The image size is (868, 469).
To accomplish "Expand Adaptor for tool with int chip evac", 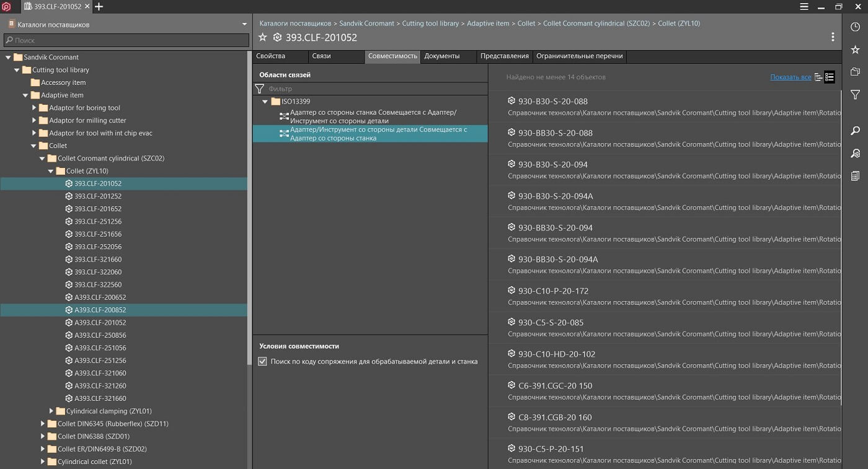I will click(x=34, y=133).
